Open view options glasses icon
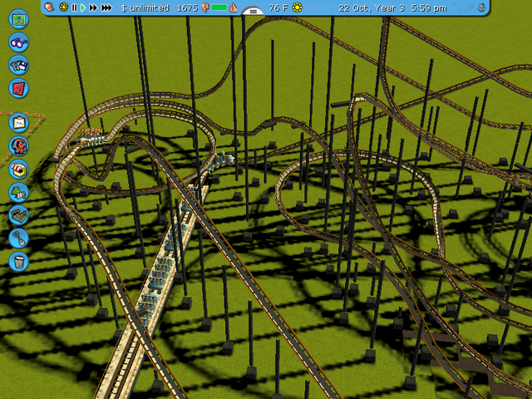Screen dimensions: 532x399 click(x=18, y=42)
